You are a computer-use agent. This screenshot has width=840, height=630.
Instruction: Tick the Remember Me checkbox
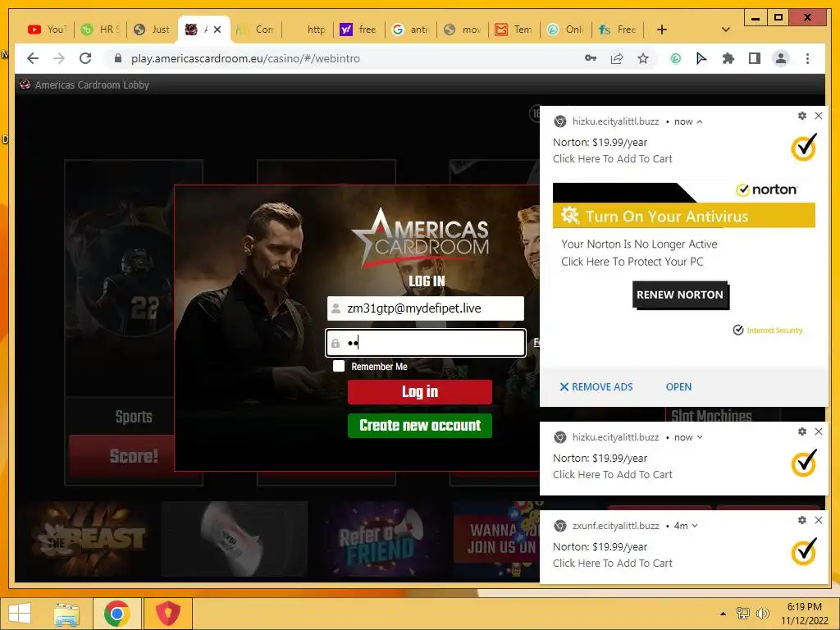click(339, 366)
